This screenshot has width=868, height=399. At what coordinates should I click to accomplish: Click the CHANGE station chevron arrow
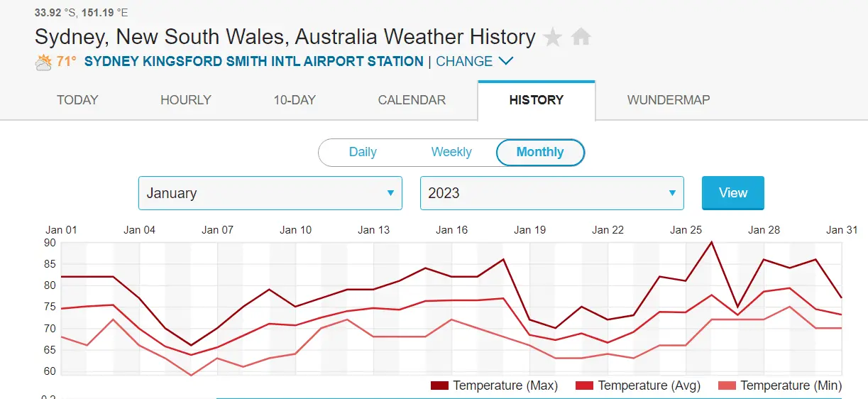click(x=506, y=61)
